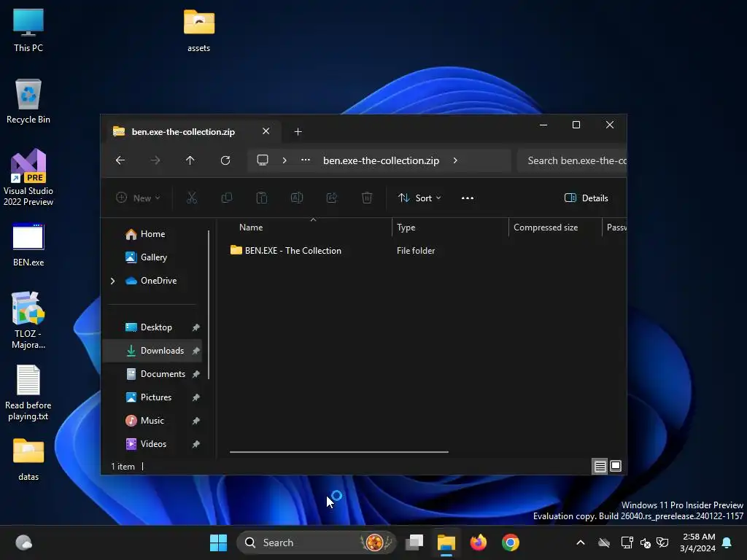The image size is (747, 560).
Task: Open Gallery in navigation pane
Action: [x=153, y=257]
